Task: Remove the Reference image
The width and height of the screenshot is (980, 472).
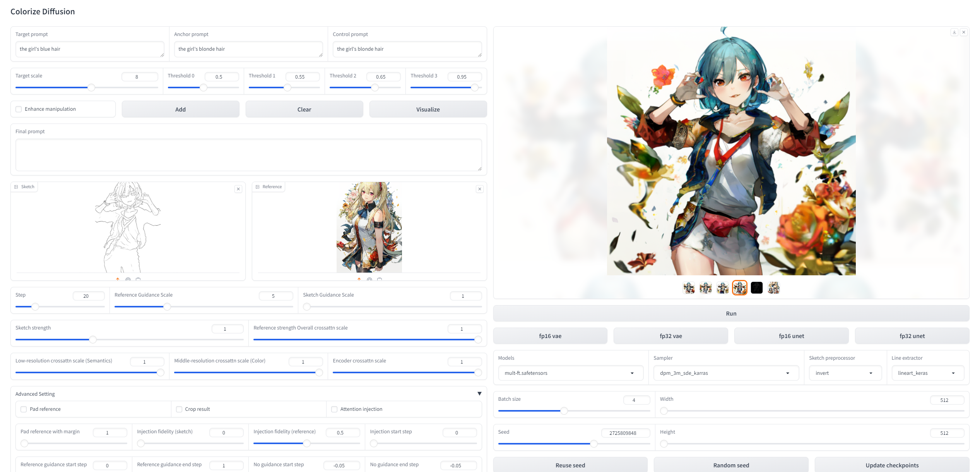Action: coord(480,189)
